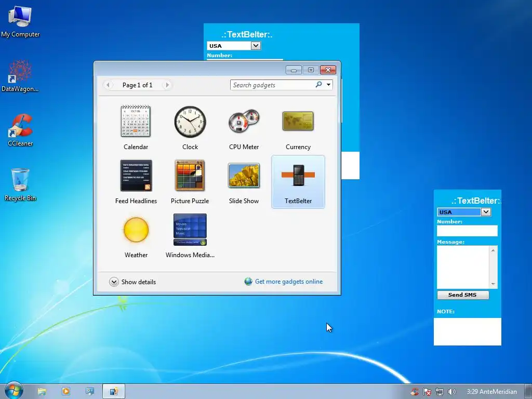Minimize the Gadget Gallery window
The image size is (532, 399).
point(294,70)
